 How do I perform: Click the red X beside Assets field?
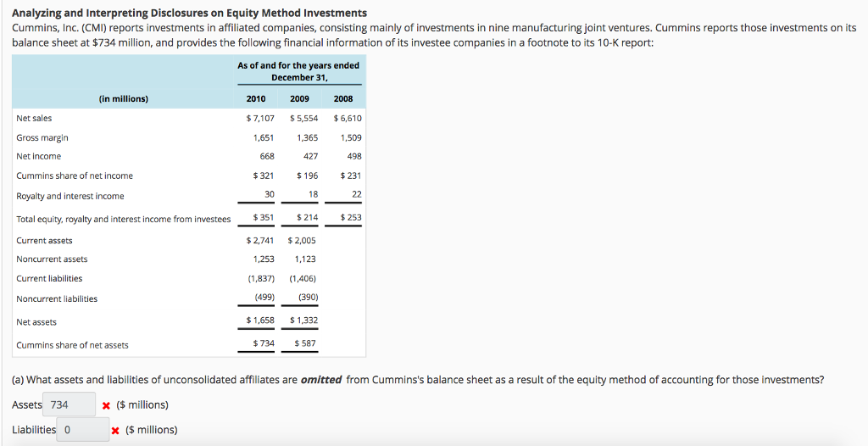pos(106,405)
